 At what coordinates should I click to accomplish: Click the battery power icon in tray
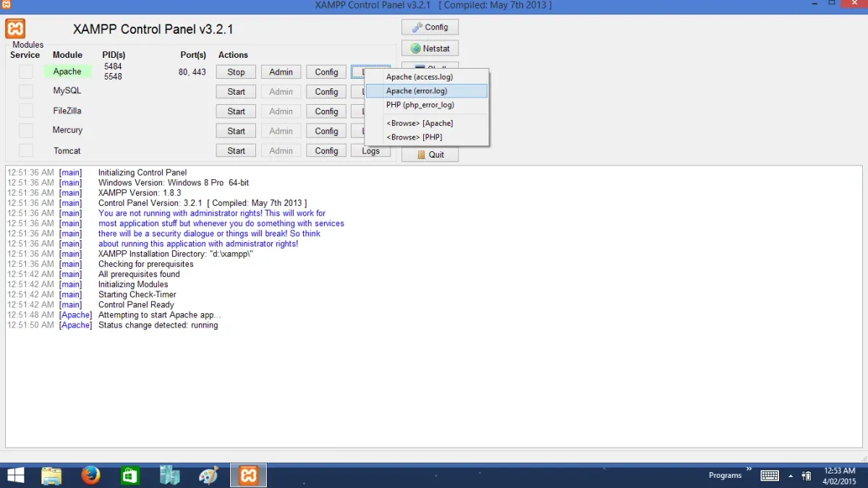click(807, 476)
